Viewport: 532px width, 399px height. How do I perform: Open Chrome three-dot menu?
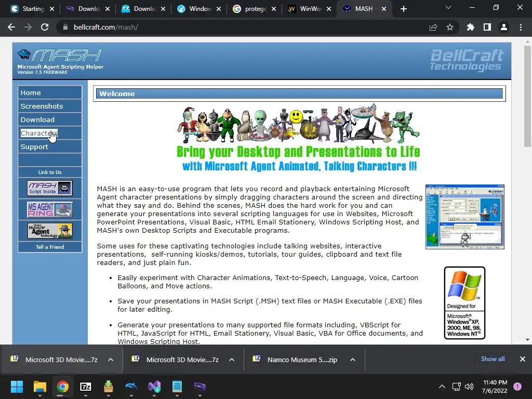click(x=521, y=27)
